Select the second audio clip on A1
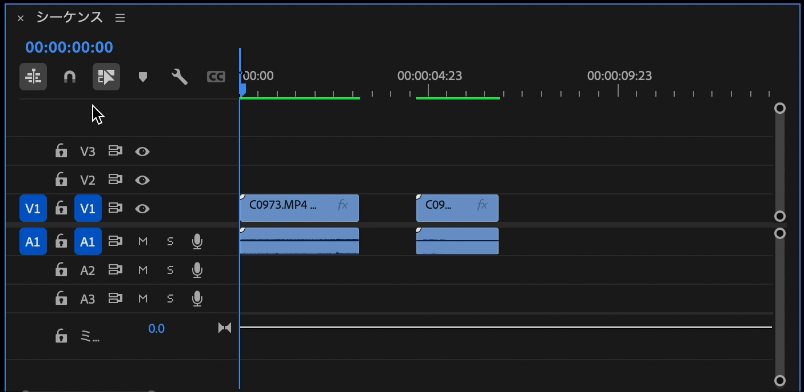804x392 pixels. coord(457,241)
